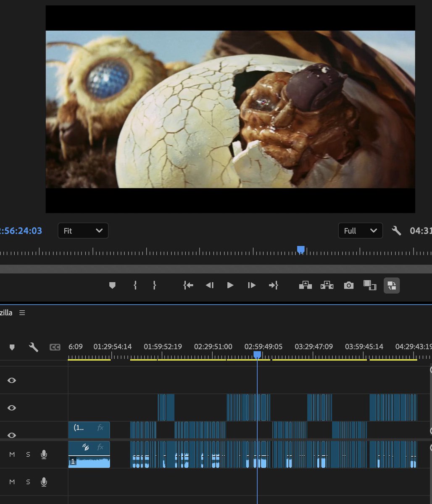Toggle visibility of second video track
Screen dimensions: 432x504
12,407
